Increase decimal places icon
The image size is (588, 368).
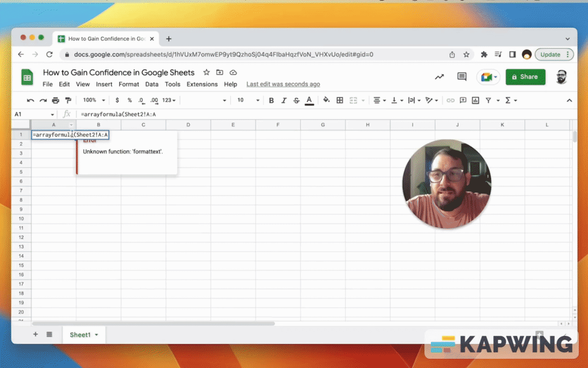(x=154, y=100)
